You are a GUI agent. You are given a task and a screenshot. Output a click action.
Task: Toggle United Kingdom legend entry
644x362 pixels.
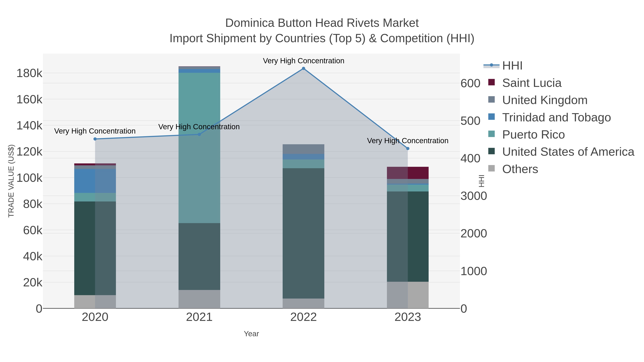(x=538, y=100)
